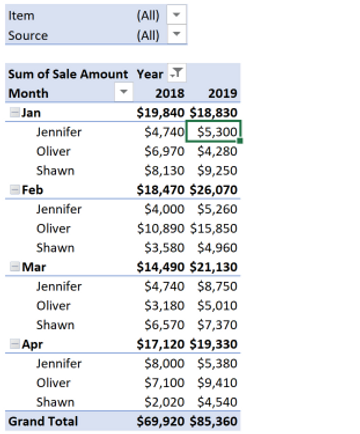360x434 pixels.
Task: Collapse the Jan group
Action: [15, 113]
